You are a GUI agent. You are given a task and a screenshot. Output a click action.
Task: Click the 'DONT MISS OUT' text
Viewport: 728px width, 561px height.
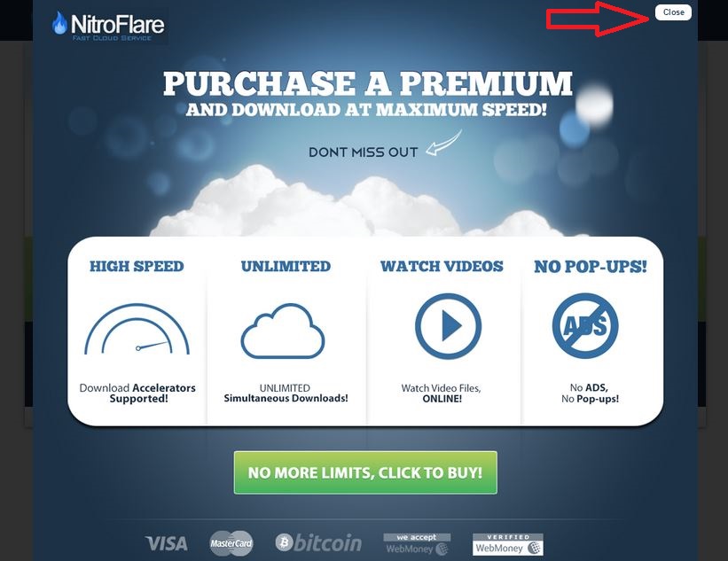363,152
